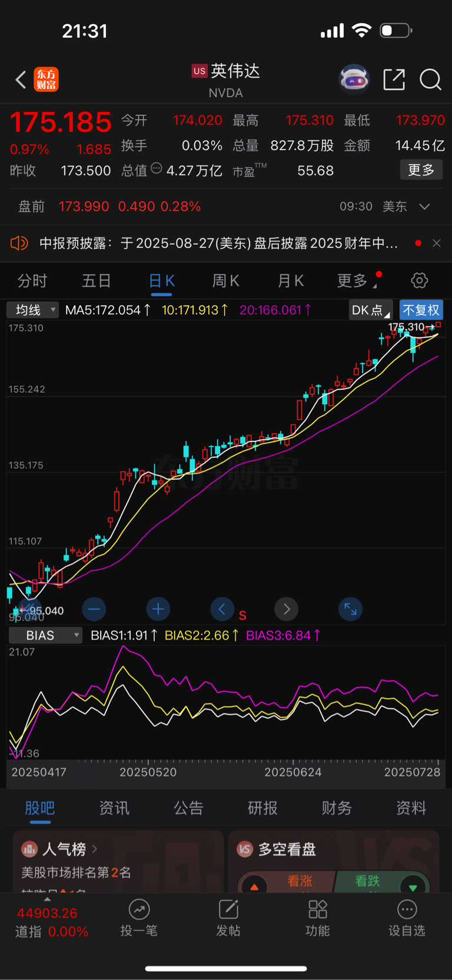The height and width of the screenshot is (980, 452).
Task: Open the 财务 tab
Action: pos(337,808)
